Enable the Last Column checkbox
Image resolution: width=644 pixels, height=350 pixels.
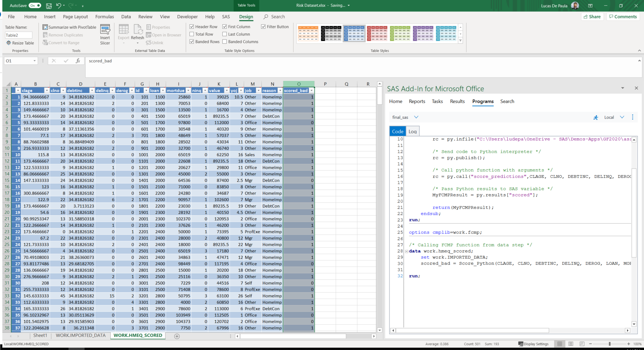225,34
